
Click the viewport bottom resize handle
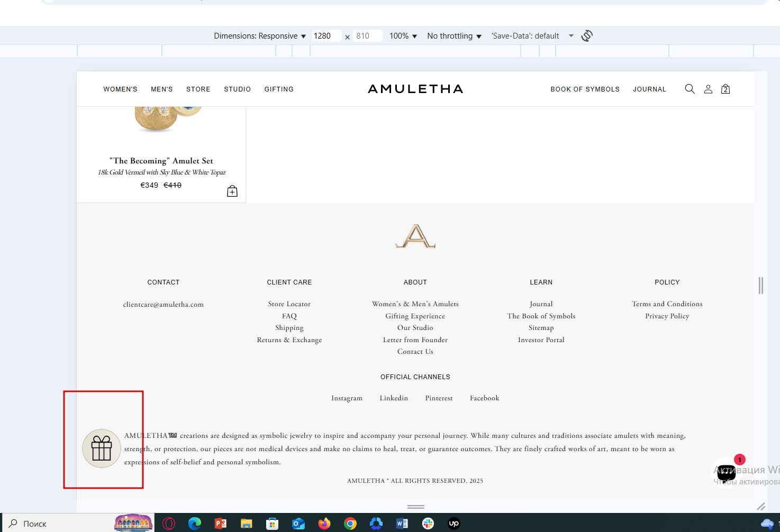[416, 507]
